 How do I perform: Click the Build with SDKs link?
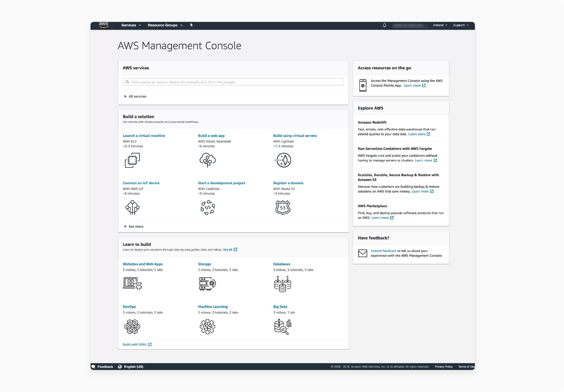point(135,344)
